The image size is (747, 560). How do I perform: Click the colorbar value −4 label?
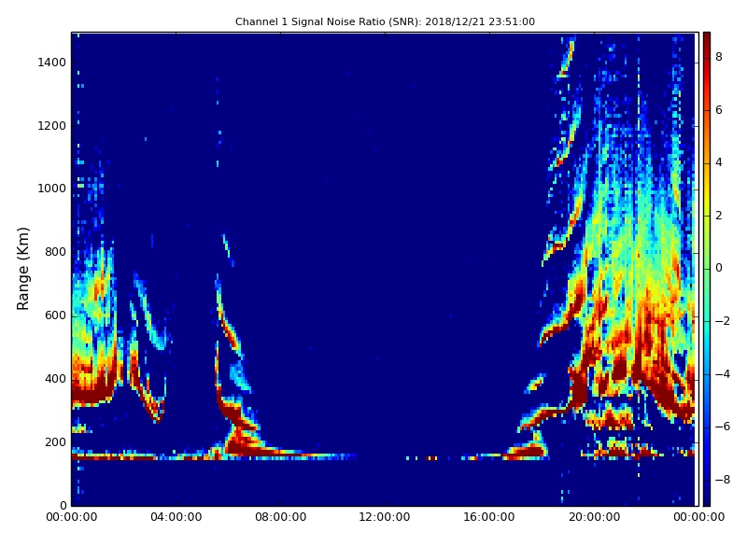(722, 374)
